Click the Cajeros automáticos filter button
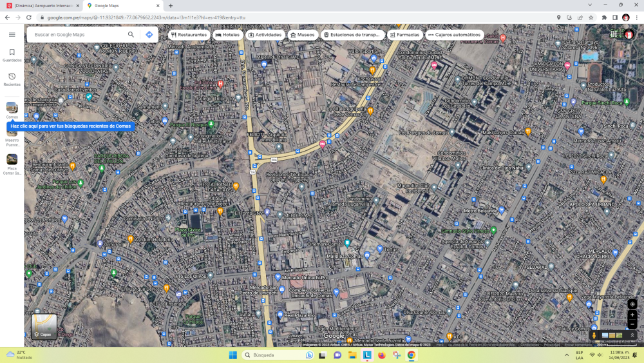 [454, 35]
